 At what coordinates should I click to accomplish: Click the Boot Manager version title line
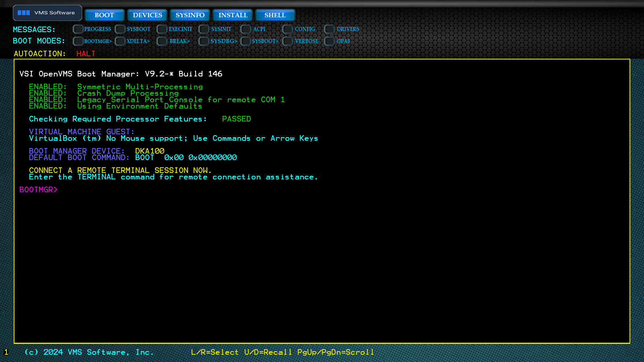tap(121, 74)
